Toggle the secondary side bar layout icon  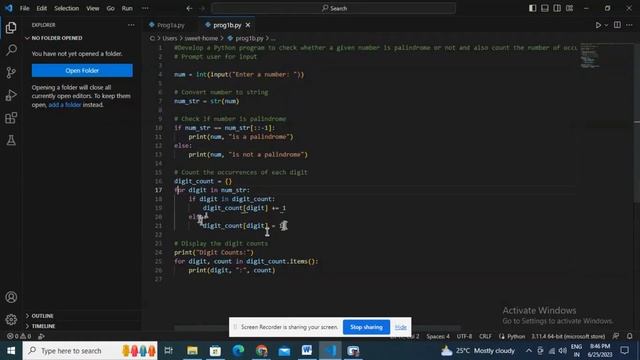point(557,8)
